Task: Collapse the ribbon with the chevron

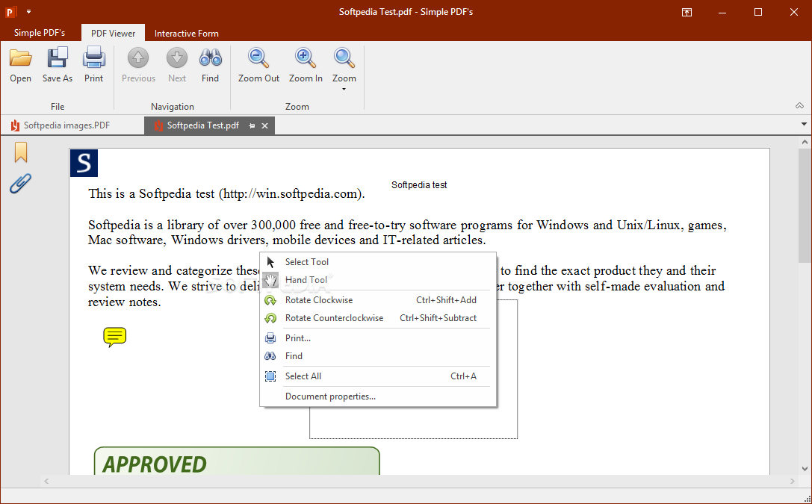Action: coord(799,105)
